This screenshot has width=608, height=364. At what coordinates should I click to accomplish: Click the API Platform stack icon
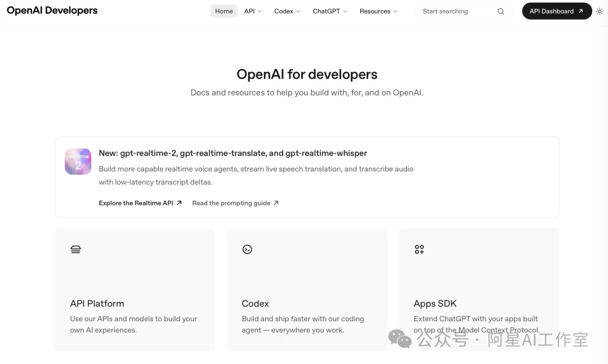(x=75, y=249)
